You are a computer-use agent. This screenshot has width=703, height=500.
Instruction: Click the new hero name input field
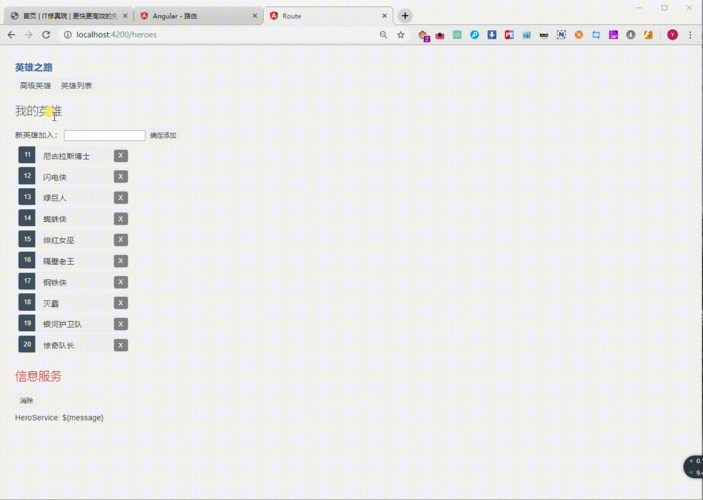pyautogui.click(x=104, y=135)
